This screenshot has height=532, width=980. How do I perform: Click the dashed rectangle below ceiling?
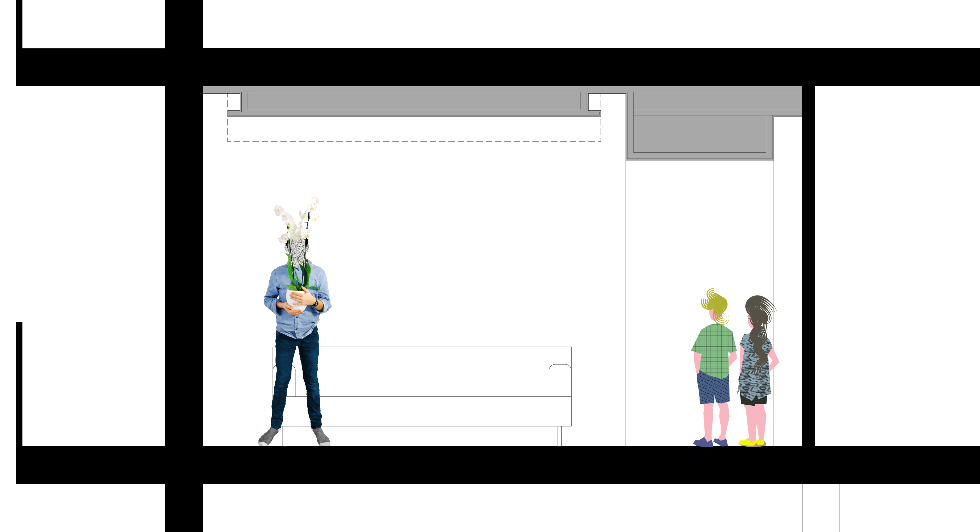(414, 129)
